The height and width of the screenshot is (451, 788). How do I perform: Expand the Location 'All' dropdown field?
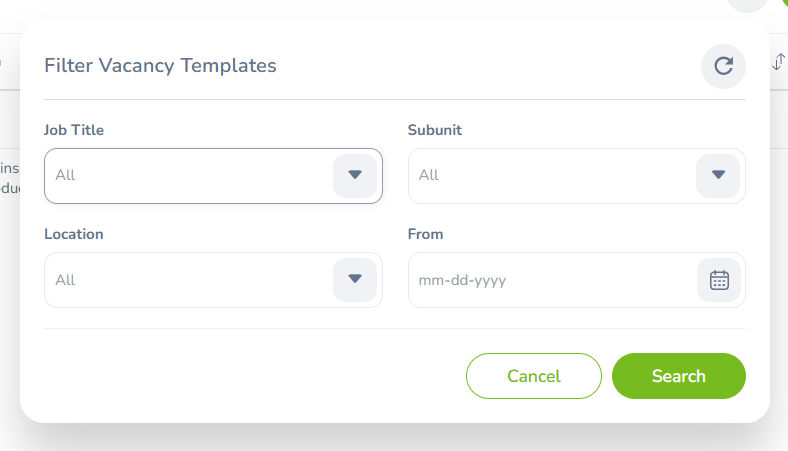(190, 280)
